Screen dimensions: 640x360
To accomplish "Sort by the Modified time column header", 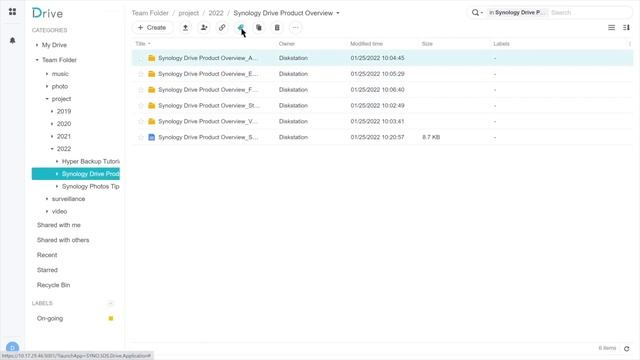I will [367, 44].
